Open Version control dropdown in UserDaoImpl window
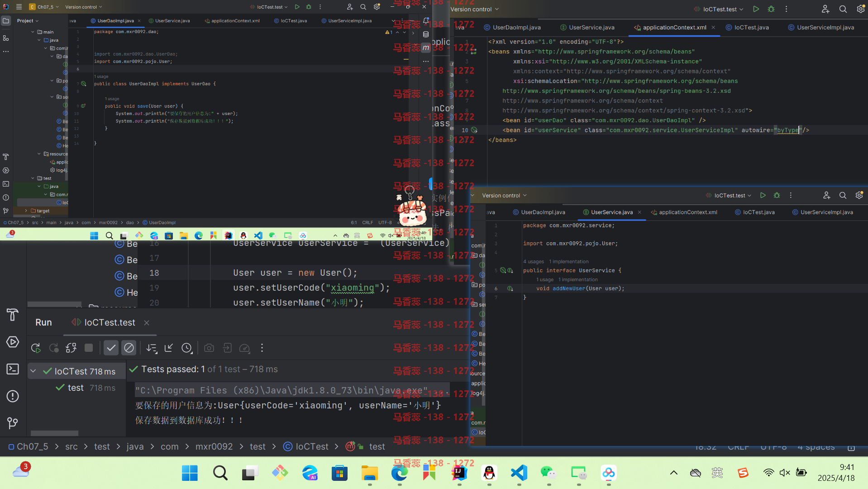 pos(84,7)
